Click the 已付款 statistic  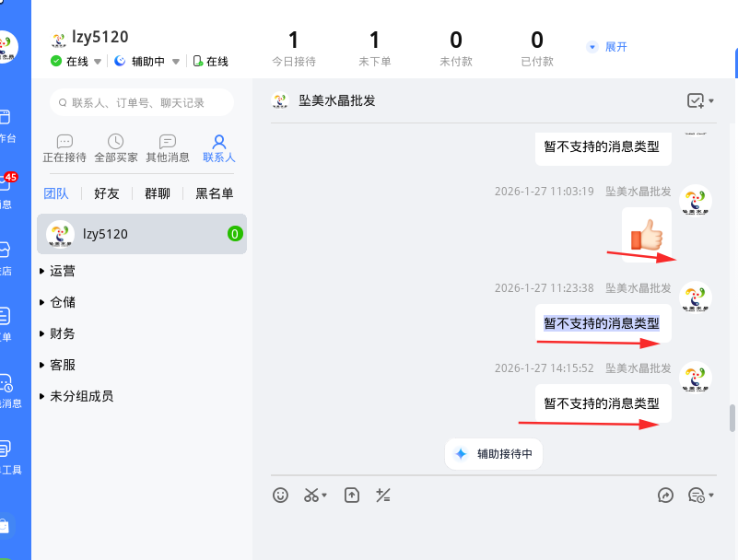[537, 49]
